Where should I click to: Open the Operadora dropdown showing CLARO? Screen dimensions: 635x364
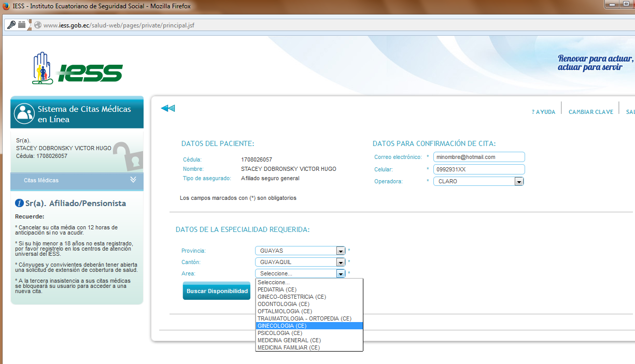478,181
